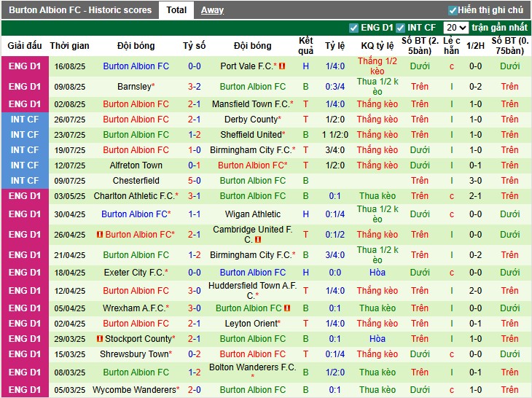
Task: Click red card icon beside Burton Albion vs Wrexham
Action: point(287,308)
